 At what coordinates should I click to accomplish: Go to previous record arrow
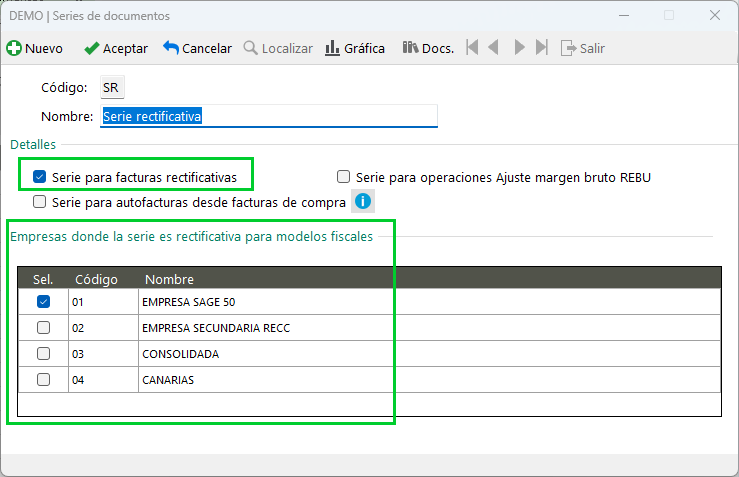(x=493, y=48)
